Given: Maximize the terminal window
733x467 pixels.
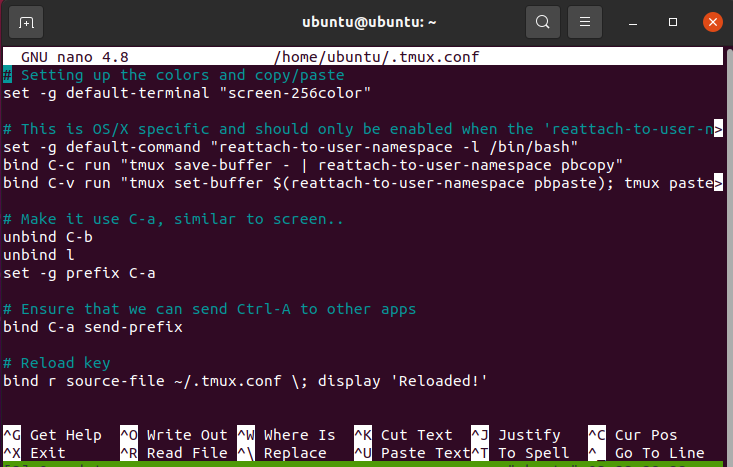Looking at the screenshot, I should pyautogui.click(x=673, y=22).
